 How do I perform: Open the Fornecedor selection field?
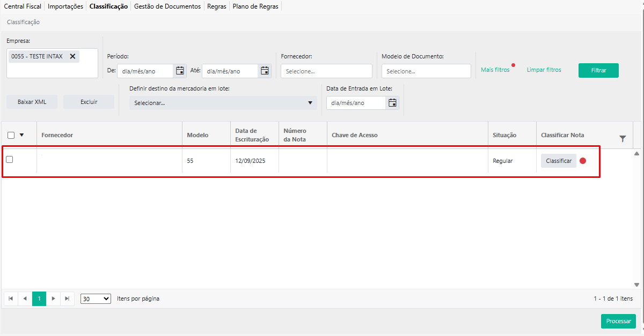click(326, 71)
